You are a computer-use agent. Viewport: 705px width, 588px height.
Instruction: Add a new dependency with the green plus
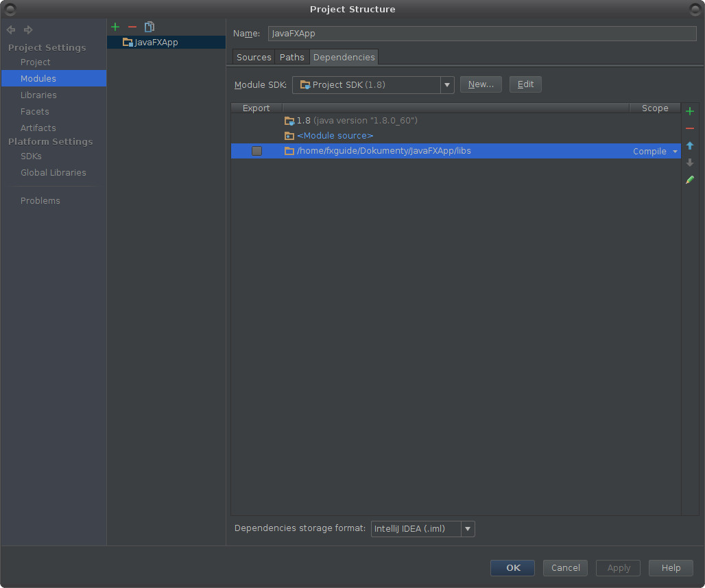(690, 110)
